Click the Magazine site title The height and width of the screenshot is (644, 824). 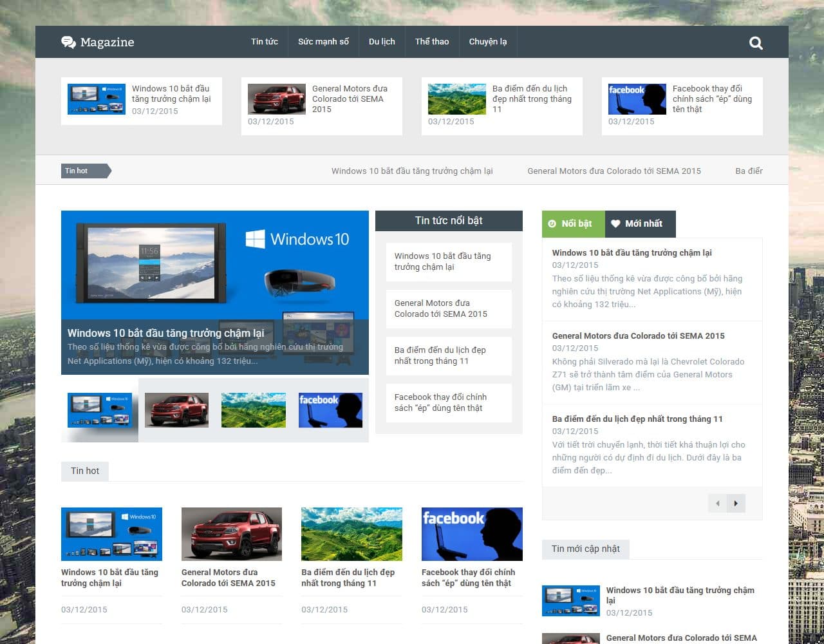click(x=107, y=43)
